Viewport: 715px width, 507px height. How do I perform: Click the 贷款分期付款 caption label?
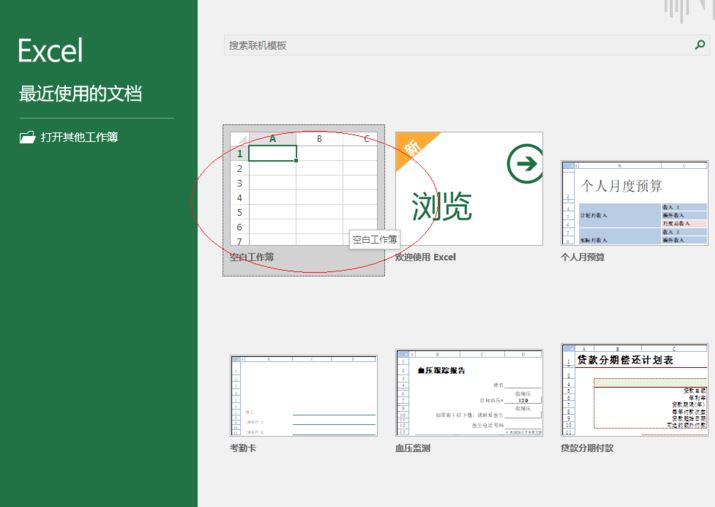[x=587, y=448]
